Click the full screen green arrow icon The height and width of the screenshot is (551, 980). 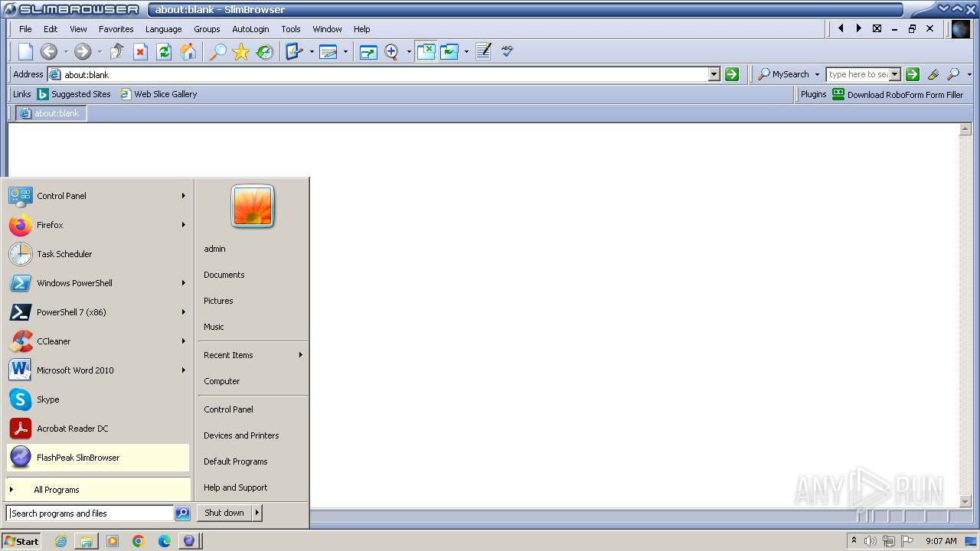coord(368,51)
